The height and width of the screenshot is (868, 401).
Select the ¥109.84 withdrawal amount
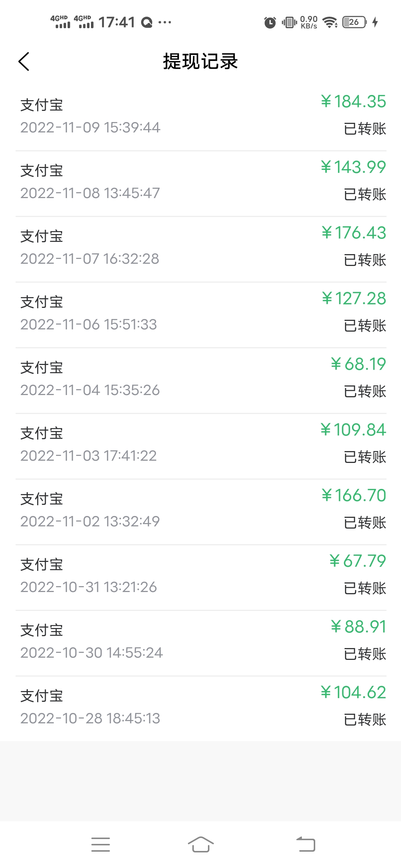click(353, 430)
